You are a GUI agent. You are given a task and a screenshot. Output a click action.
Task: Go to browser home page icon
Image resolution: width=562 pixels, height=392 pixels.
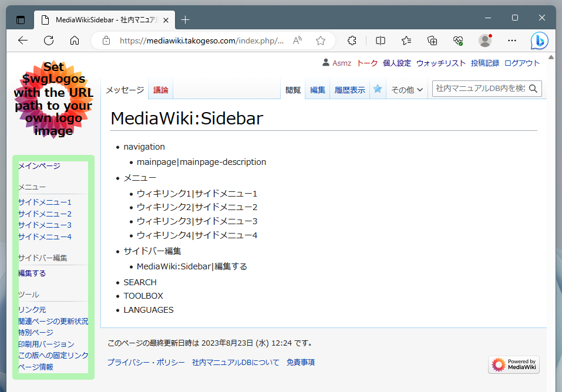(x=75, y=40)
